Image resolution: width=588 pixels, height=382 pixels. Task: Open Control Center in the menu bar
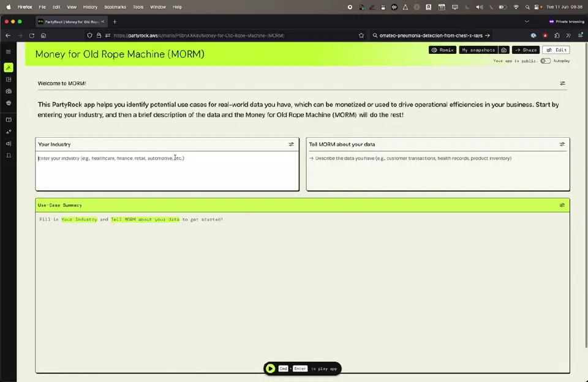pyautogui.click(x=537, y=7)
